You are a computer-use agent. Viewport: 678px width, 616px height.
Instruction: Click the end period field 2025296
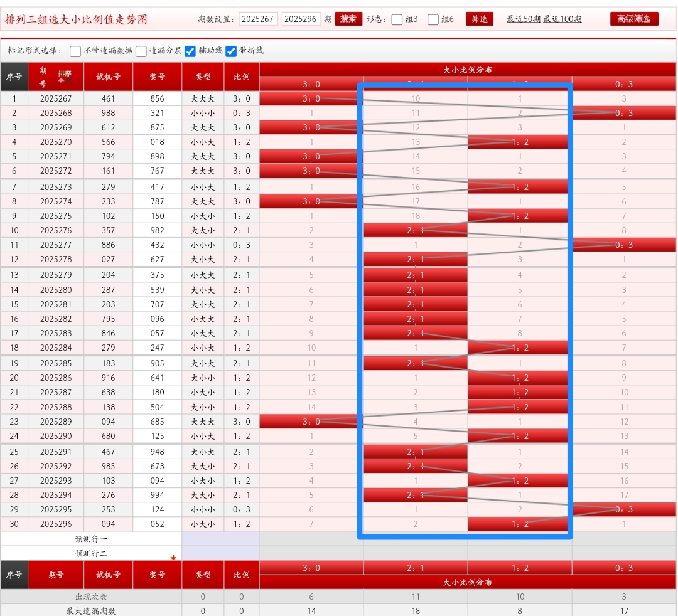pyautogui.click(x=301, y=19)
